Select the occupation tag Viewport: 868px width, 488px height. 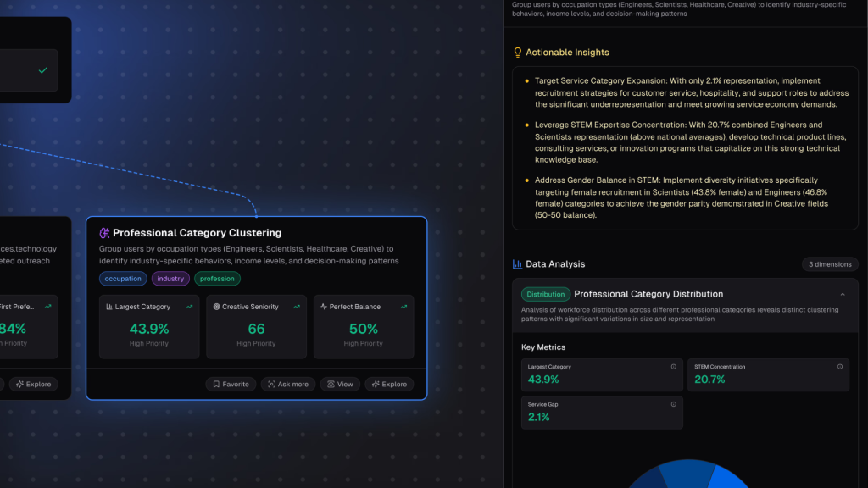coord(123,279)
